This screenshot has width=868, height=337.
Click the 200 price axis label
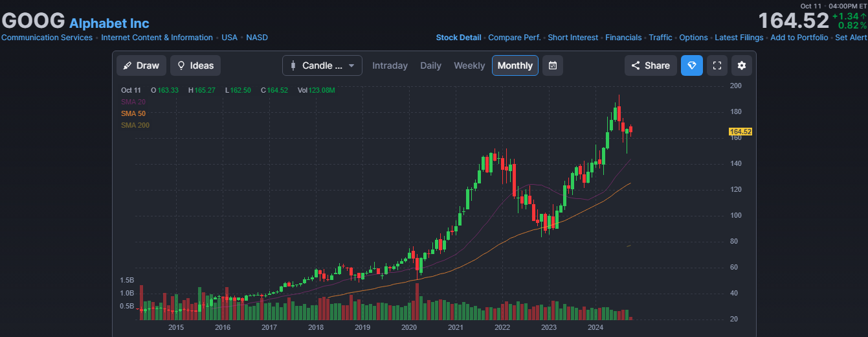coord(736,86)
